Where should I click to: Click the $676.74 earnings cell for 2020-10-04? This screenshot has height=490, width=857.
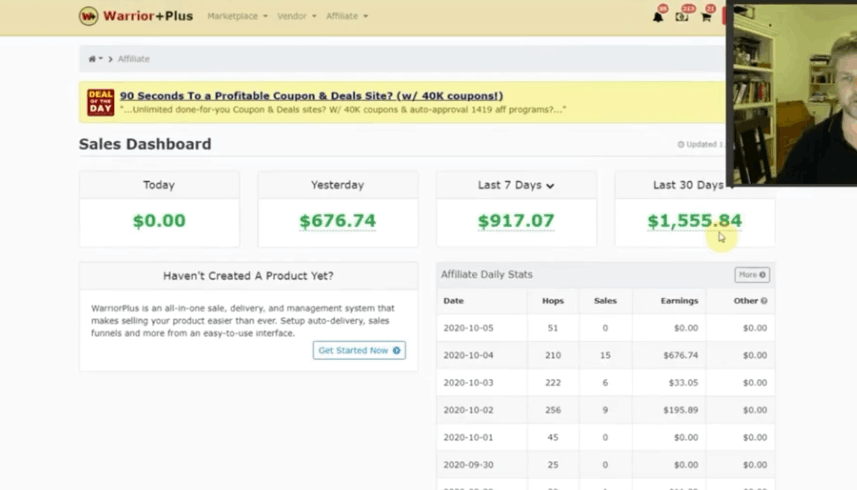(x=680, y=355)
